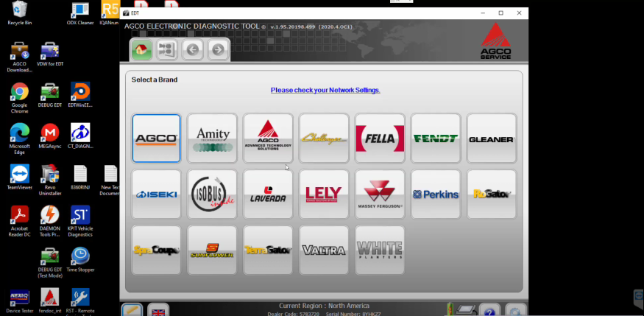Click the Please check your Network Settings link

[325, 90]
